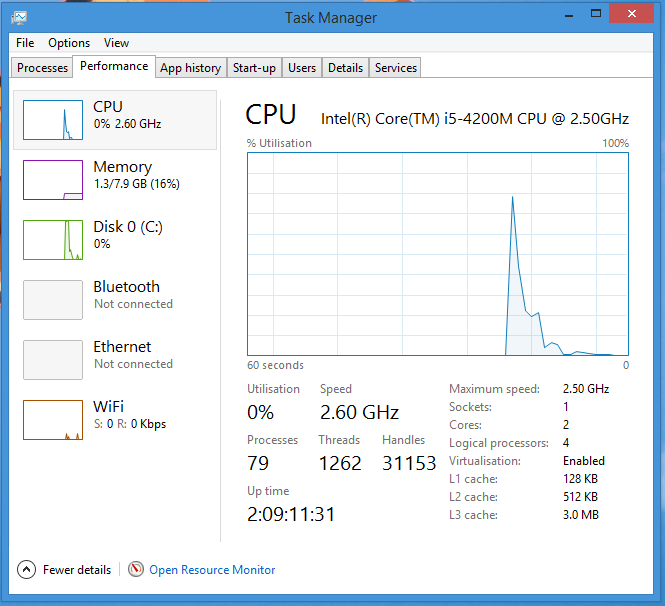Click the Task Manager title bar icon
Image resolution: width=665 pixels, height=606 pixels.
coord(19,17)
